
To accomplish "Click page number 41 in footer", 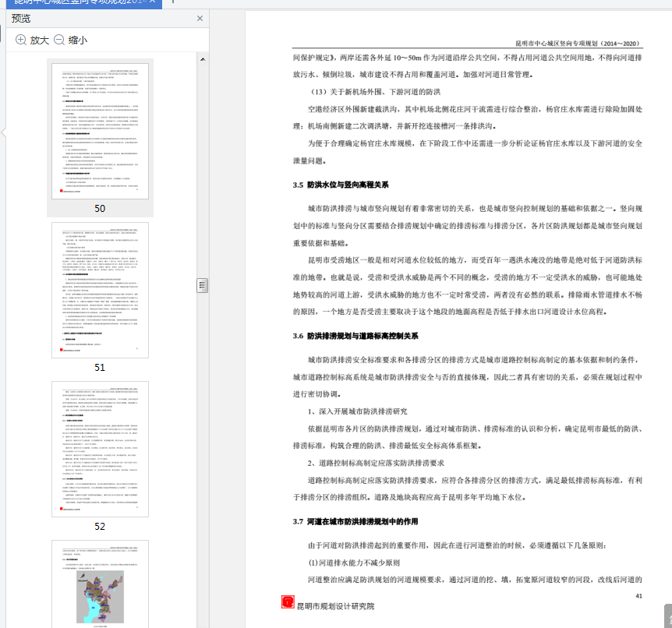I will pos(638,596).
